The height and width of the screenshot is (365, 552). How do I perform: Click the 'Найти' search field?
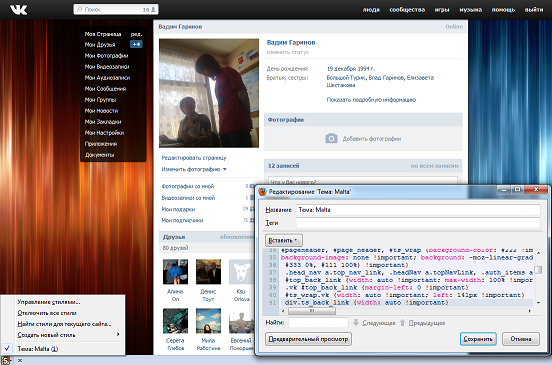(318, 322)
